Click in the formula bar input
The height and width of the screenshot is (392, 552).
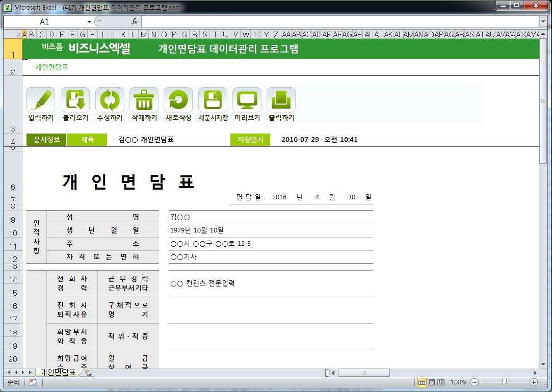[x=340, y=21]
